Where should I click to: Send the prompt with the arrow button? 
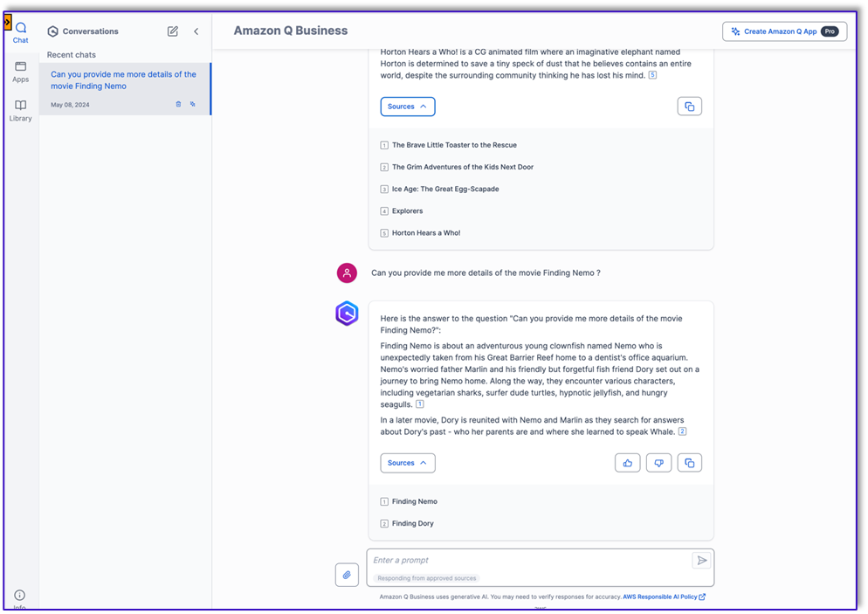[701, 561]
